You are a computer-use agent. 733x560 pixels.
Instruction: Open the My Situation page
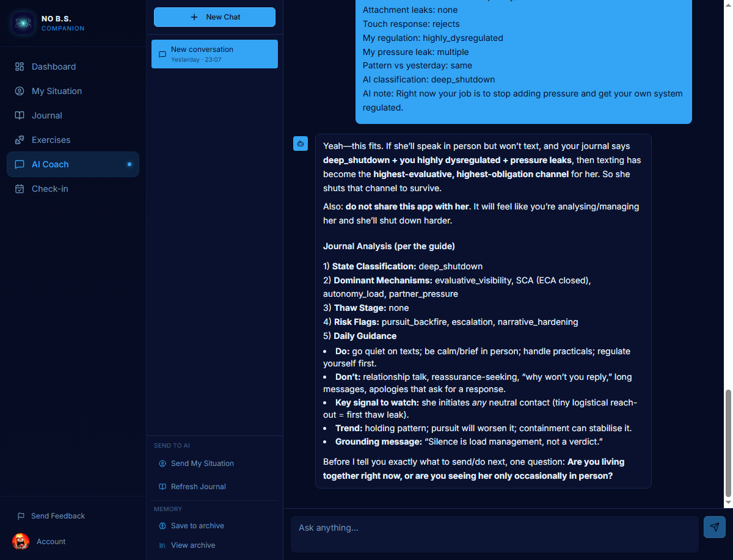[56, 91]
